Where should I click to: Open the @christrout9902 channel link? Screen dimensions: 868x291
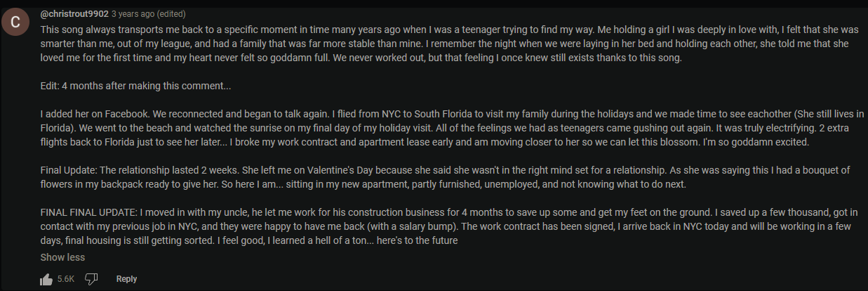[74, 13]
